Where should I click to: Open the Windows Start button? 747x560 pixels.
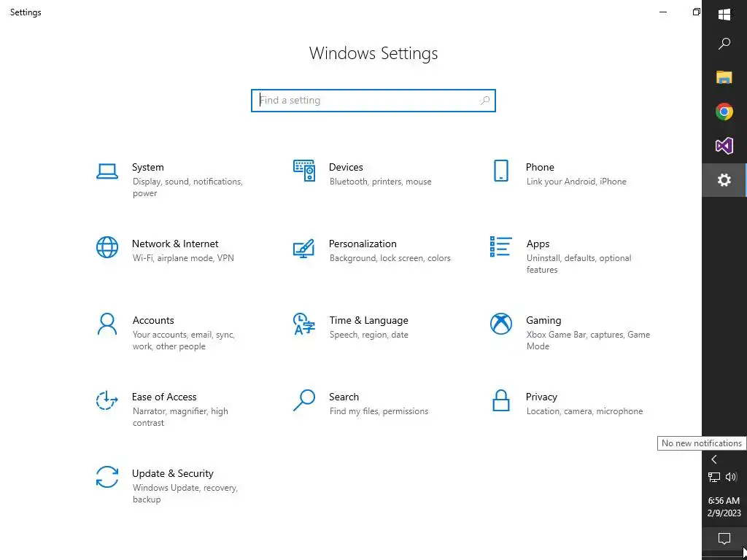724,15
